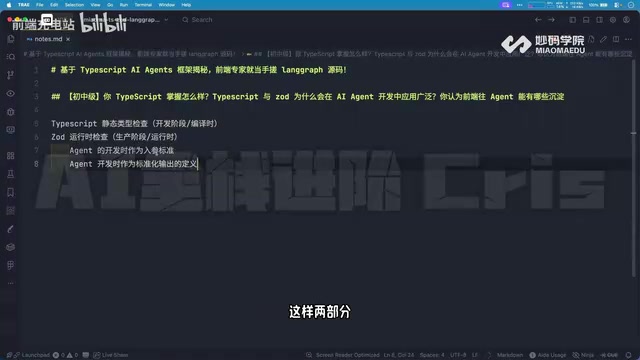The image size is (640, 360).
Task: Open the Help menu
Action: (186, 5)
